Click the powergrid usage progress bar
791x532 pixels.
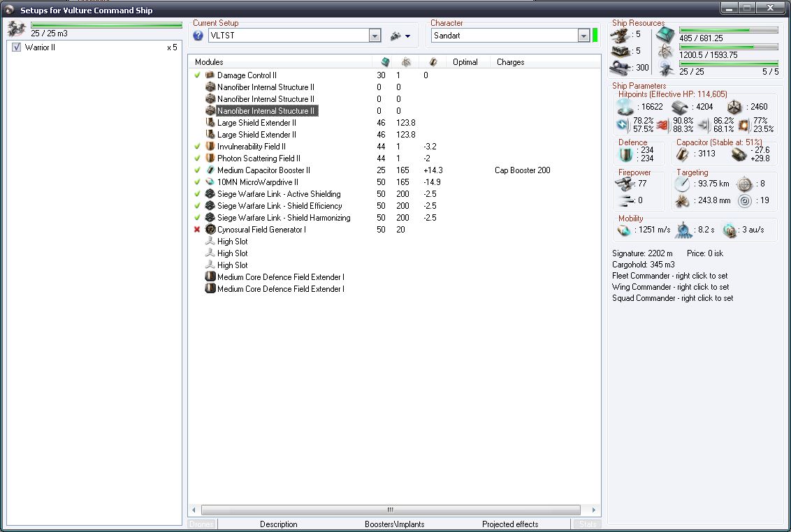728,46
